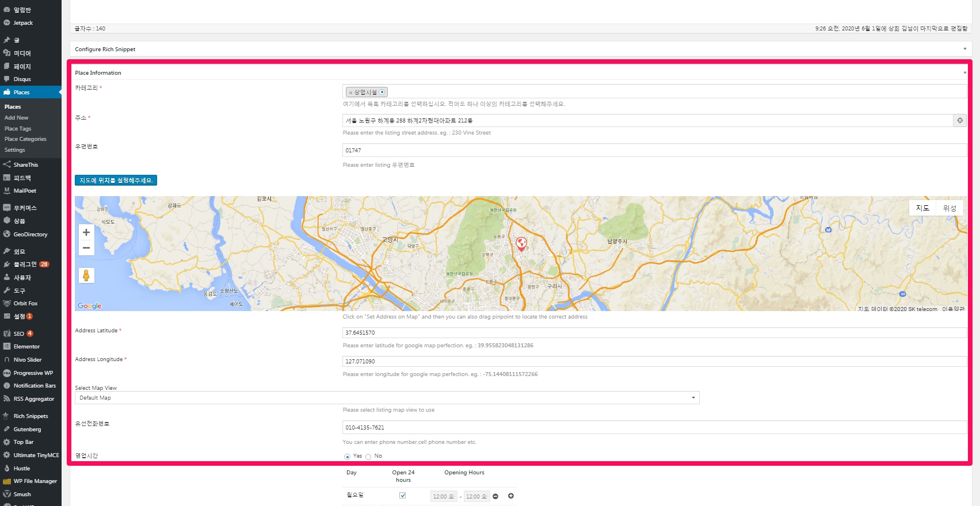Open Progressive WP in the sidebar
This screenshot has height=506, width=980.
click(33, 373)
